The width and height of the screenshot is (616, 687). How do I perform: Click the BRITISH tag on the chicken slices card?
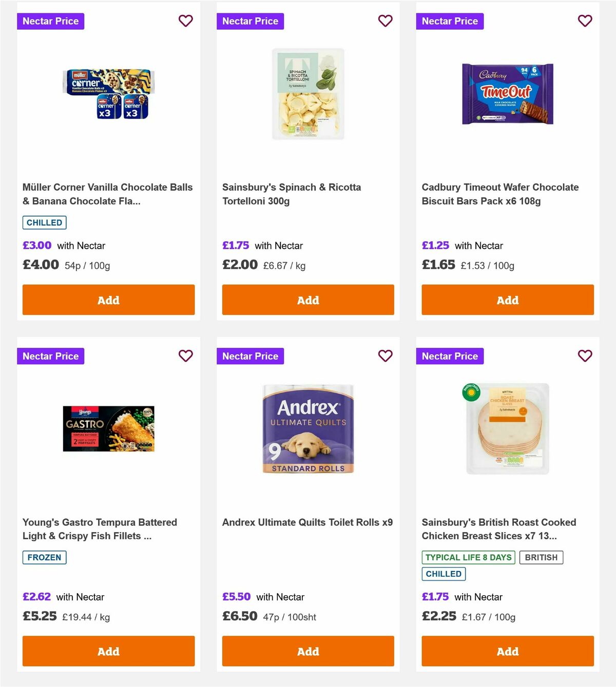pyautogui.click(x=541, y=557)
